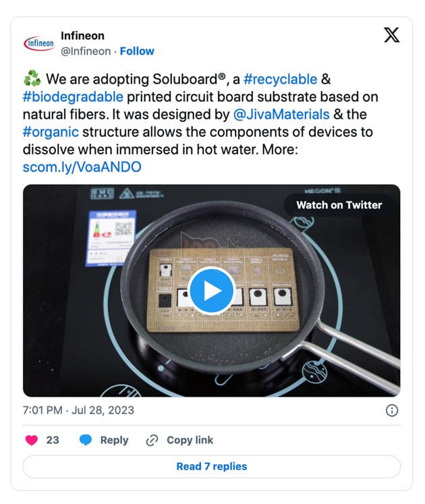Viewport: 425px width, 504px height.
Task: Click the Read 7 replies button
Action: coord(211,466)
